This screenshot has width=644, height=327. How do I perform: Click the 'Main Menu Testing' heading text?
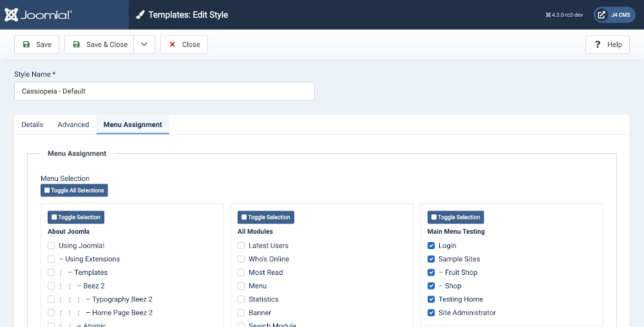456,231
